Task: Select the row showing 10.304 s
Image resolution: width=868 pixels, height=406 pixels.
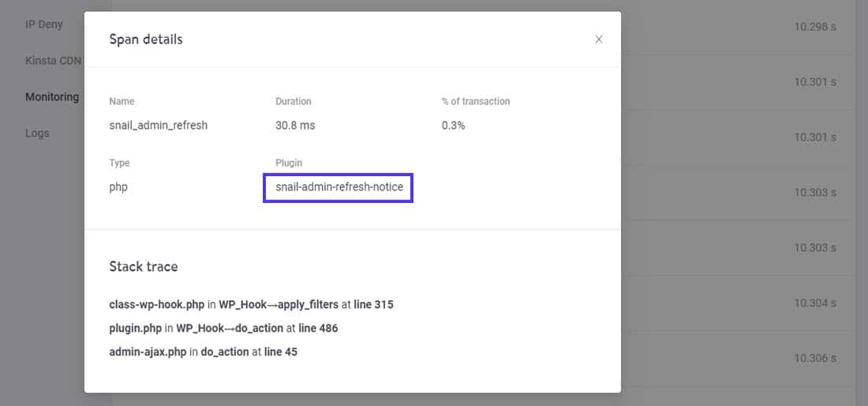Action: click(814, 303)
